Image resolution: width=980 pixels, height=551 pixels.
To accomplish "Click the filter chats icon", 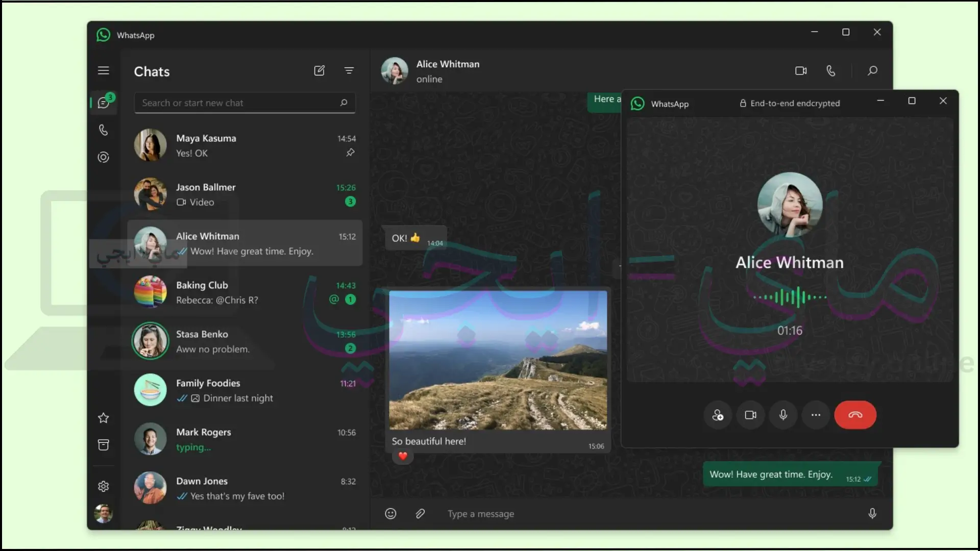I will 349,70.
